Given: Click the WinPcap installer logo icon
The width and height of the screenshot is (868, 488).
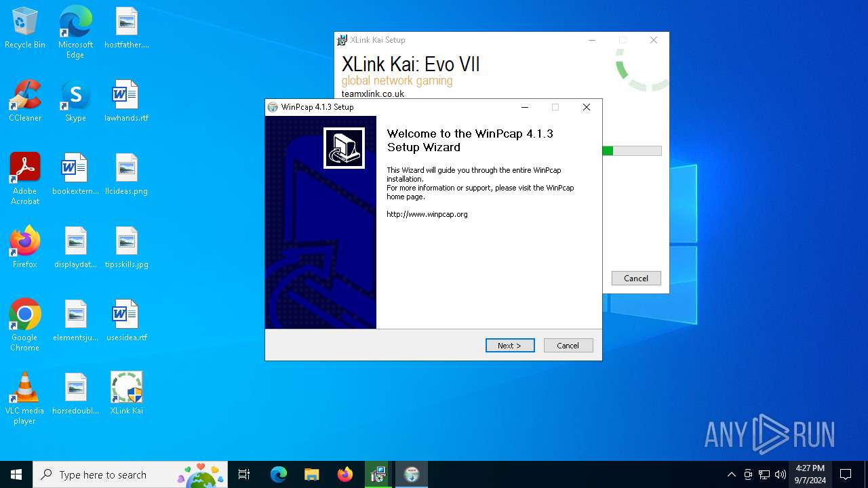Looking at the screenshot, I should (344, 148).
